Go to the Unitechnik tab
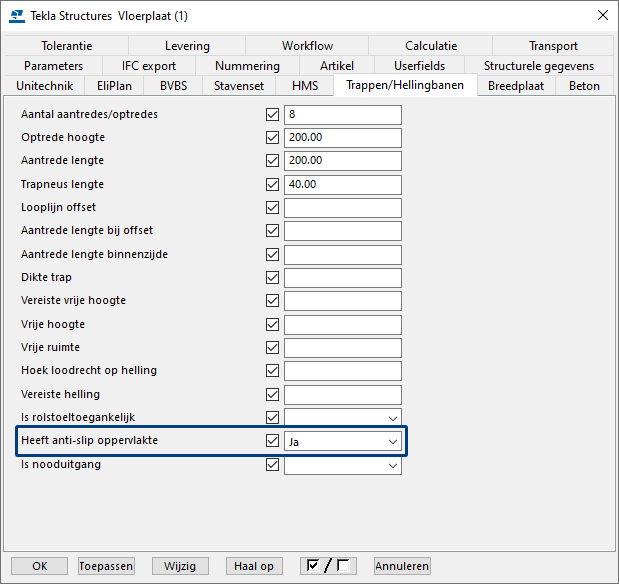Image resolution: width=619 pixels, height=584 pixels. [x=45, y=86]
